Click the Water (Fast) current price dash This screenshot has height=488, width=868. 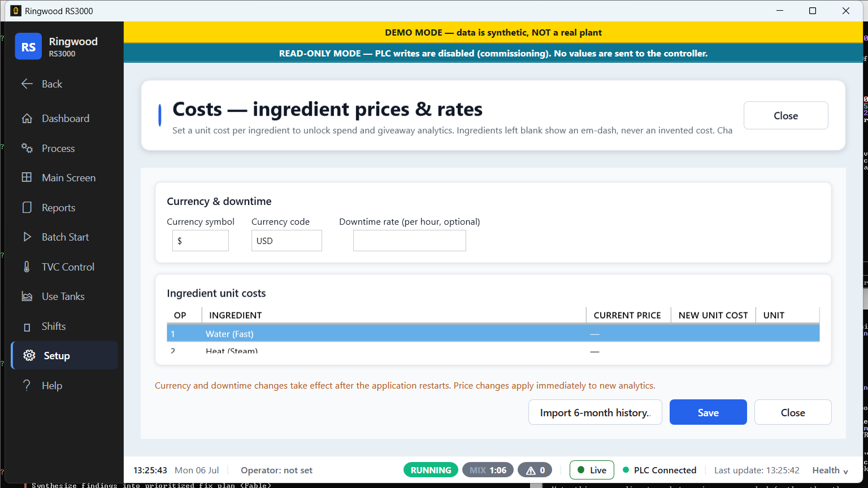594,334
